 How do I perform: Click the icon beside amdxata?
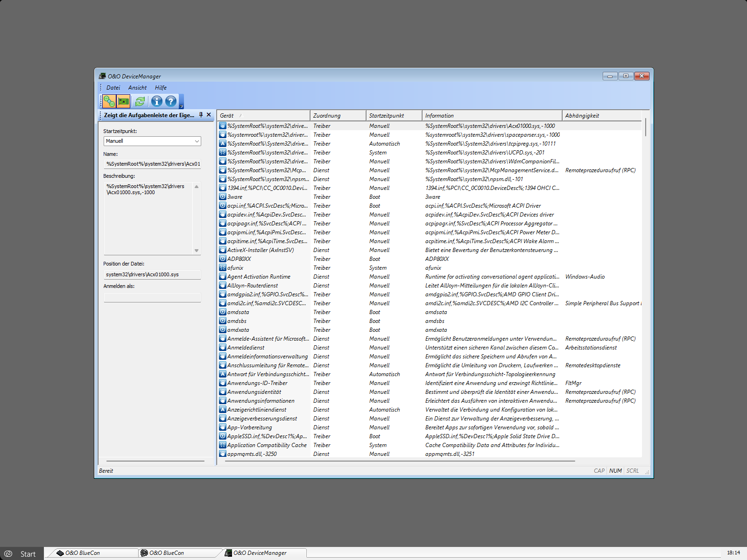(x=223, y=330)
